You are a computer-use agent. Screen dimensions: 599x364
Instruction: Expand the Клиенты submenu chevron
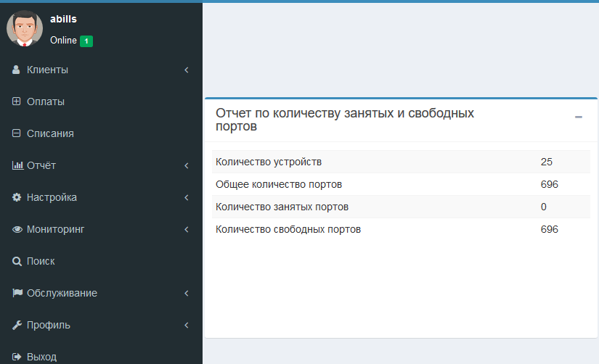[x=187, y=70]
